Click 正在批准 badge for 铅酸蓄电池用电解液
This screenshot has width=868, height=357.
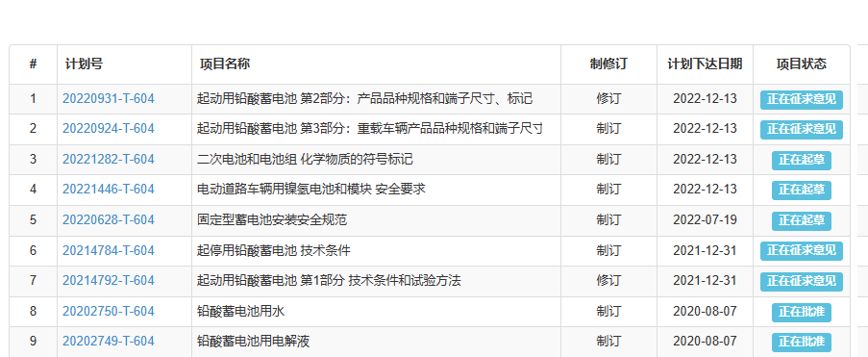(x=802, y=342)
